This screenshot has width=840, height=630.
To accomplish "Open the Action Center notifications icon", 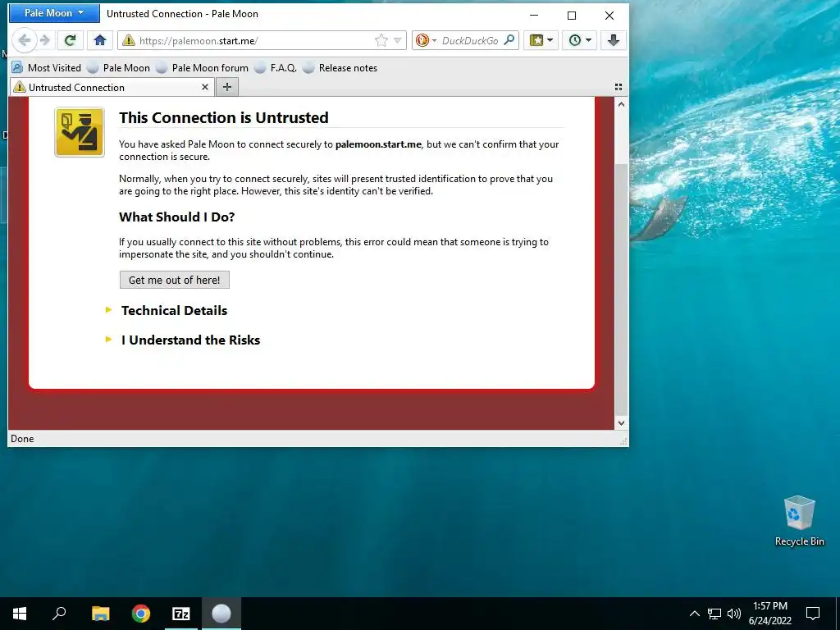I will 813,614.
